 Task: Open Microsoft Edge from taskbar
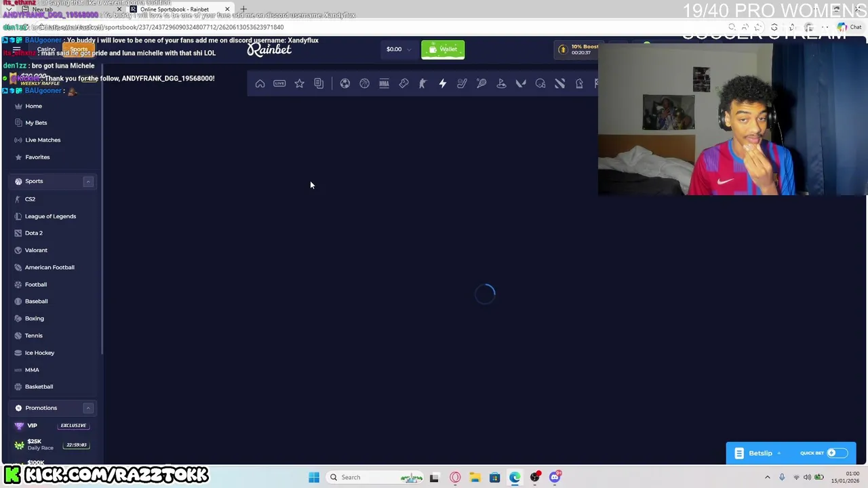coord(515,477)
